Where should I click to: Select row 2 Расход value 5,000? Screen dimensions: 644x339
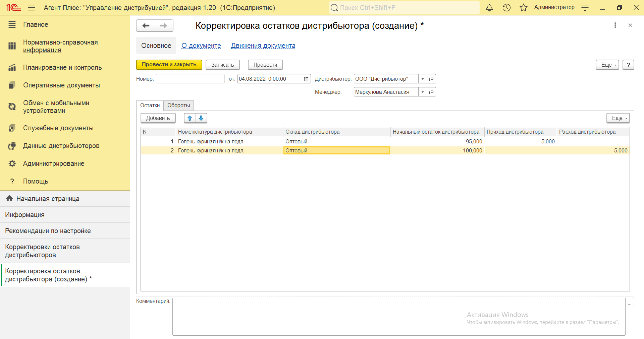pyautogui.click(x=593, y=150)
